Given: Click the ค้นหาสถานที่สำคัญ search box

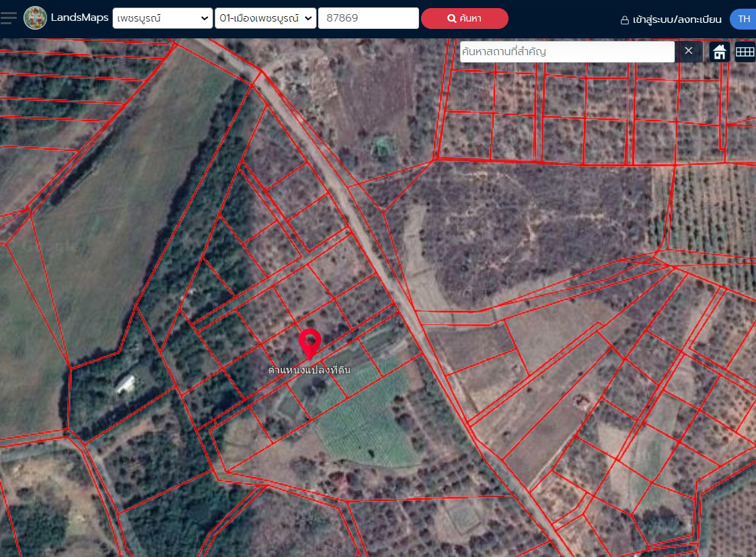Looking at the screenshot, I should tap(566, 51).
